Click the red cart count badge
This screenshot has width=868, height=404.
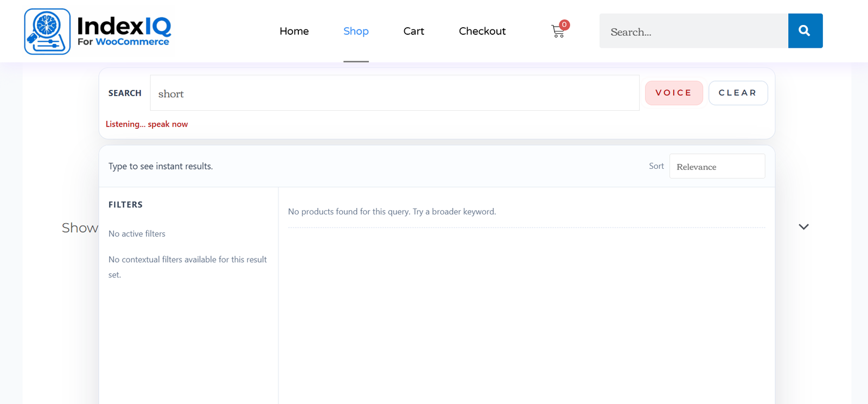point(564,24)
